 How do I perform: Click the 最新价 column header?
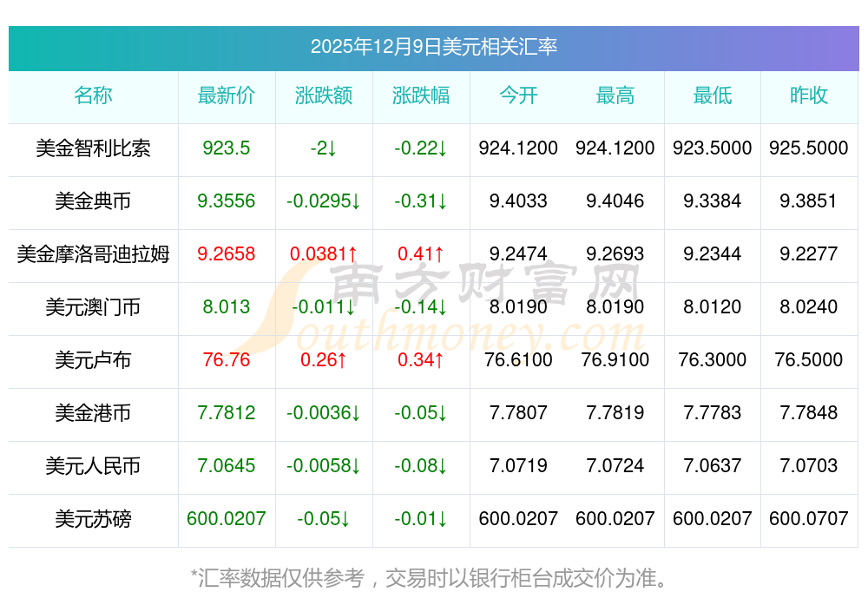(227, 95)
